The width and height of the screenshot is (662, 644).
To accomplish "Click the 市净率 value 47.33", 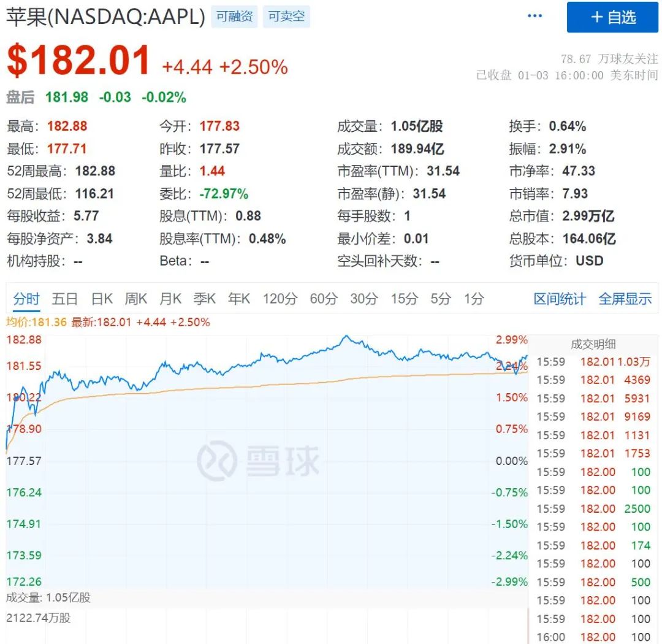I will 579,171.
